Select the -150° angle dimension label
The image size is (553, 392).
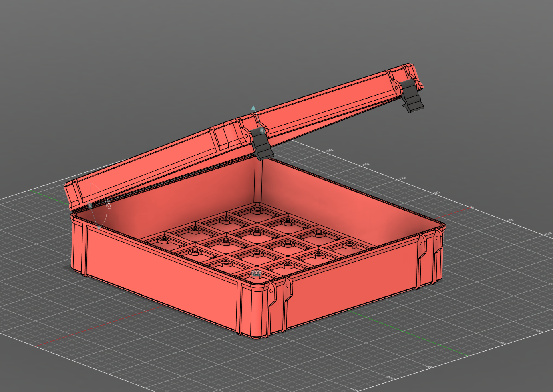click(109, 205)
